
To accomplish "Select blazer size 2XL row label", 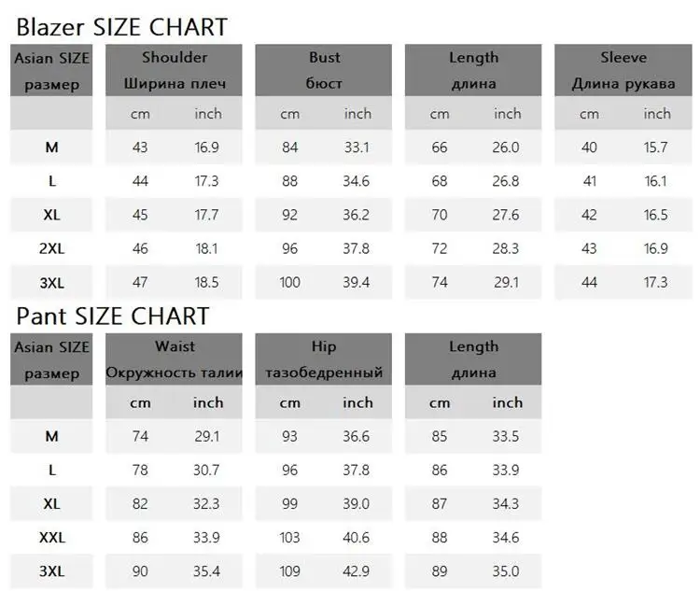I will [x=51, y=248].
